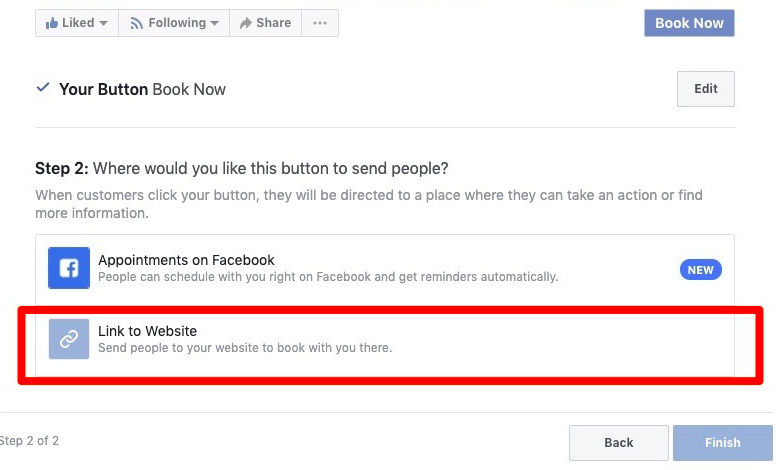Go back with the Back button
This screenshot has width=776, height=470.
coord(619,442)
